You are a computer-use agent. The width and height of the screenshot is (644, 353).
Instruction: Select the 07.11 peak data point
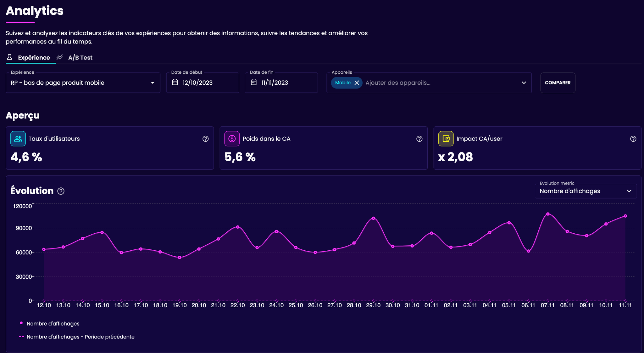click(548, 214)
